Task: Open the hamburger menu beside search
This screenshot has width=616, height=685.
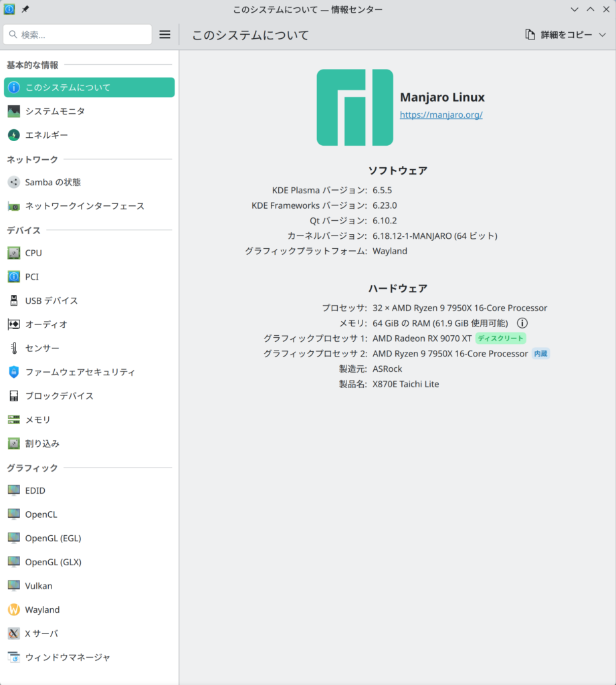Action: [165, 35]
